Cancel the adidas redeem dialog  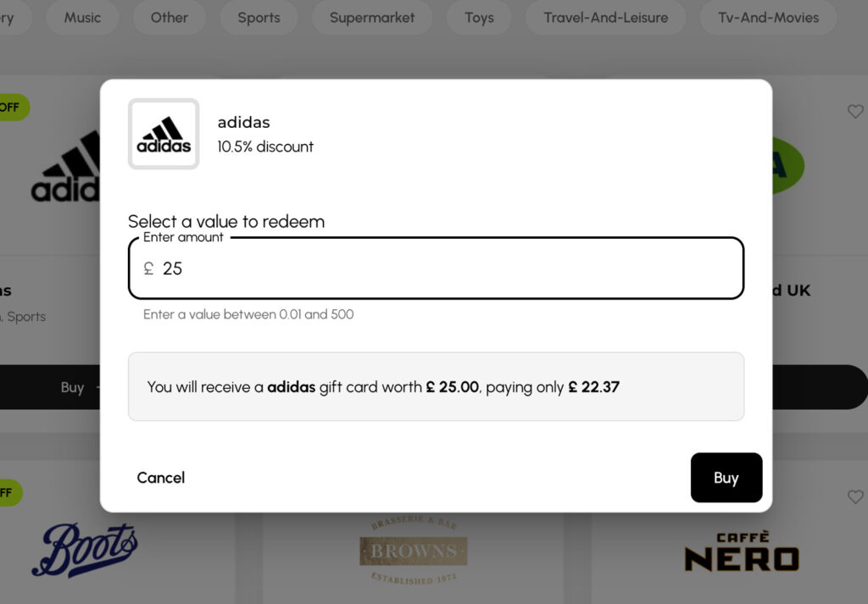[161, 478]
